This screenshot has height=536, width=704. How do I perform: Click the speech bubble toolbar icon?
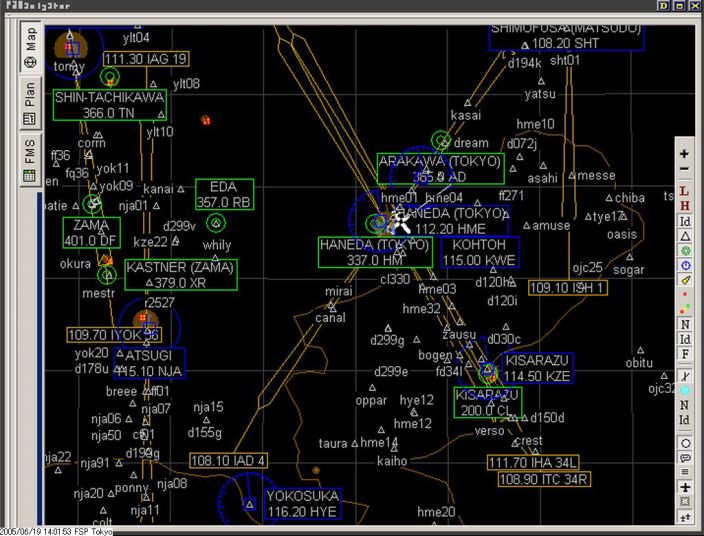pos(685,458)
